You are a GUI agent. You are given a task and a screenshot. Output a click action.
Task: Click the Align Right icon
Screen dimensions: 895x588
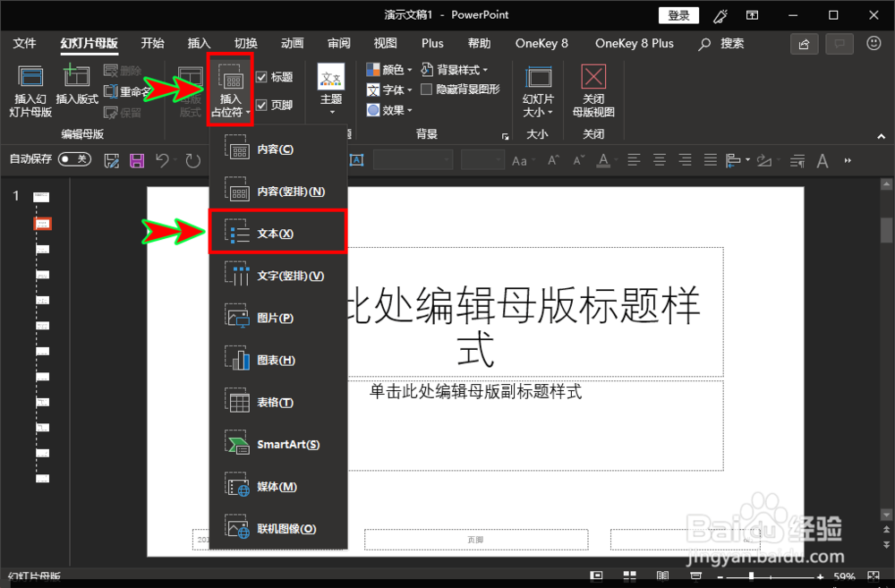point(685,160)
